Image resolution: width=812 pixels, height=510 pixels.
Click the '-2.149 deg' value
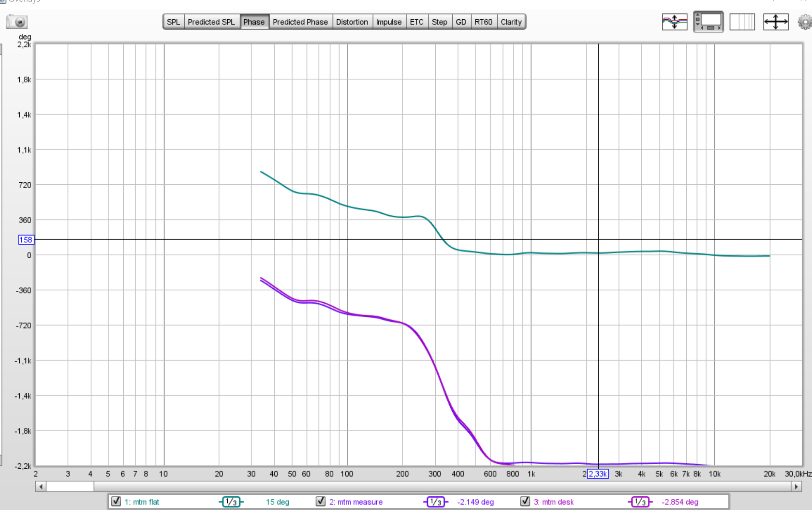tap(475, 502)
